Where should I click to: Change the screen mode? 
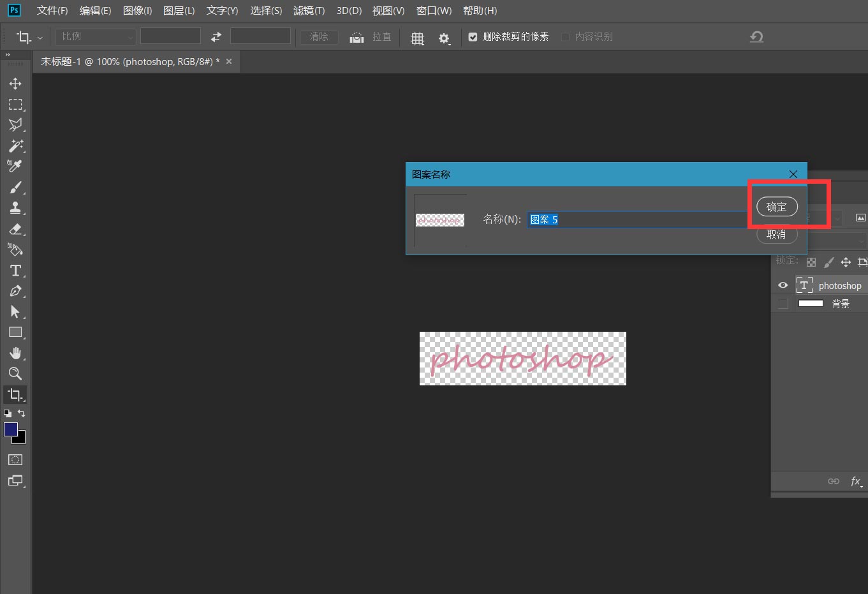click(x=15, y=480)
